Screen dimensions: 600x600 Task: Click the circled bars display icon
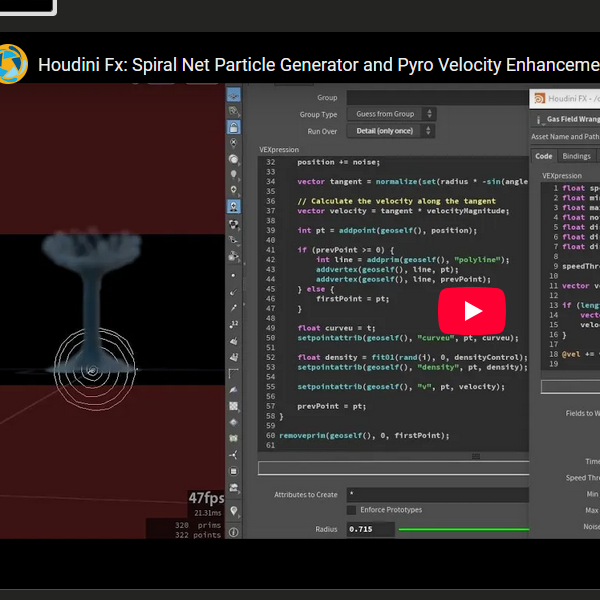[233, 471]
